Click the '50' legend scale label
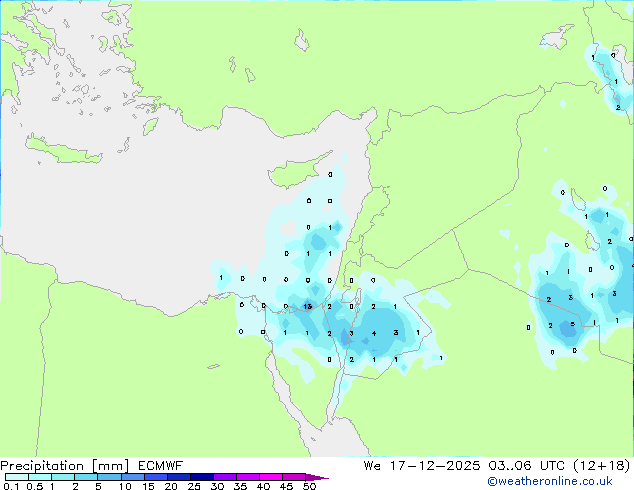The height and width of the screenshot is (490, 634). (309, 486)
